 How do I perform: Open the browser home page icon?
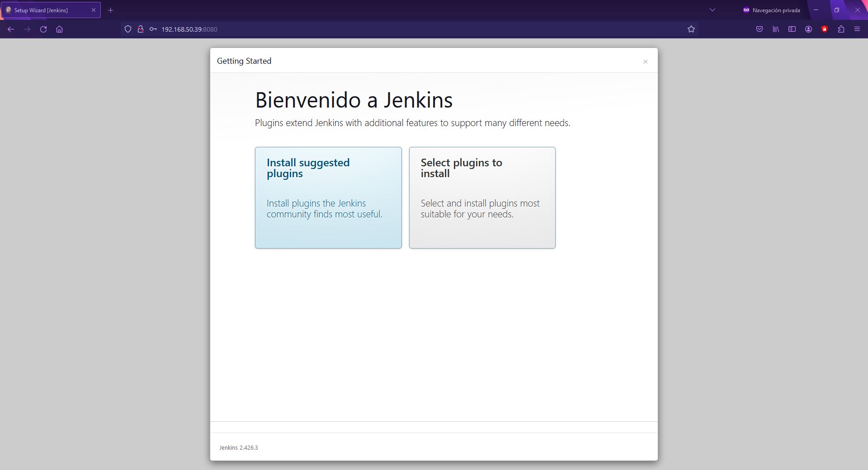pyautogui.click(x=59, y=29)
